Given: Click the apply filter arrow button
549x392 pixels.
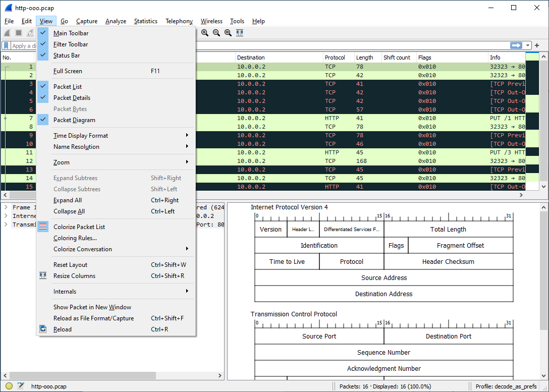Looking at the screenshot, I should coord(516,45).
